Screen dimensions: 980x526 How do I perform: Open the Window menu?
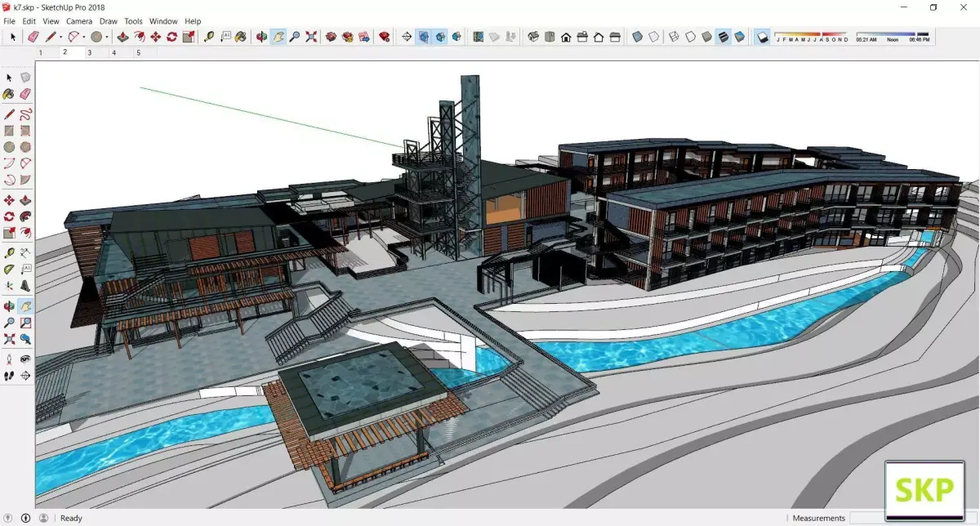click(163, 21)
